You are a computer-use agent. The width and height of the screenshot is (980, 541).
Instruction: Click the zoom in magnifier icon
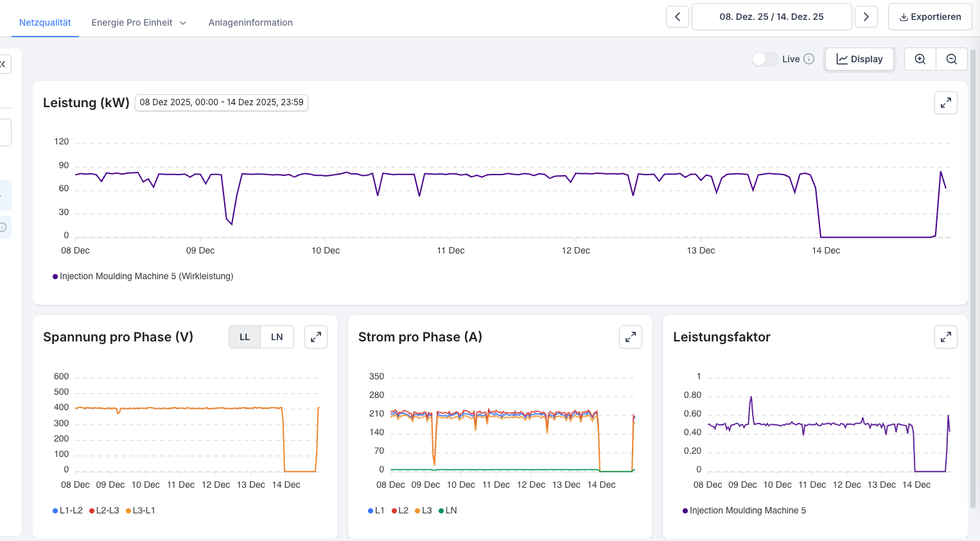tap(920, 59)
